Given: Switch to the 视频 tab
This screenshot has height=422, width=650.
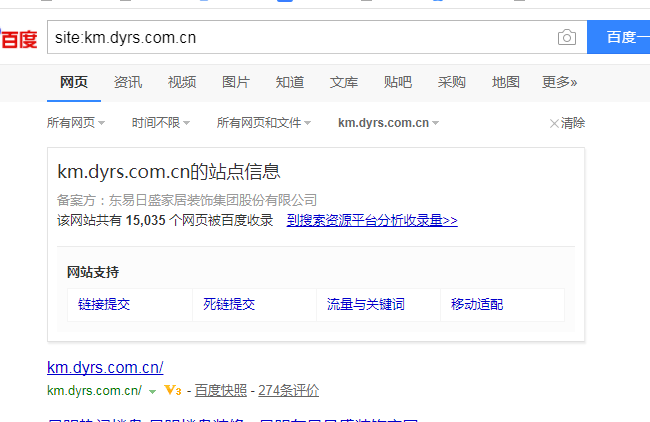Looking at the screenshot, I should click(x=182, y=82).
